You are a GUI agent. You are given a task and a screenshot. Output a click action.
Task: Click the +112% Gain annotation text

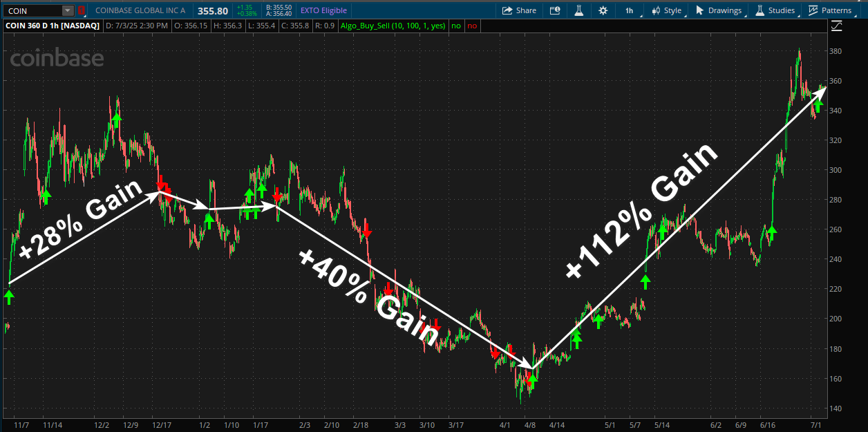point(643,212)
